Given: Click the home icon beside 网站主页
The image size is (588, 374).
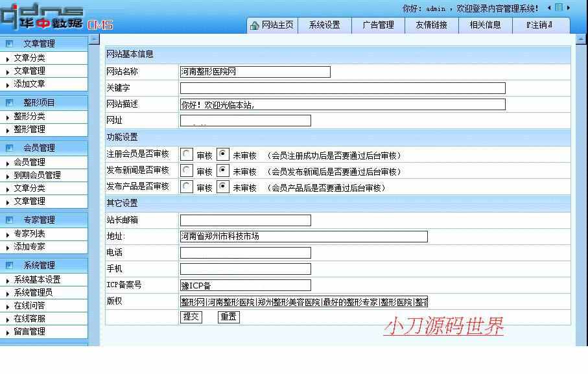Looking at the screenshot, I should [x=255, y=25].
